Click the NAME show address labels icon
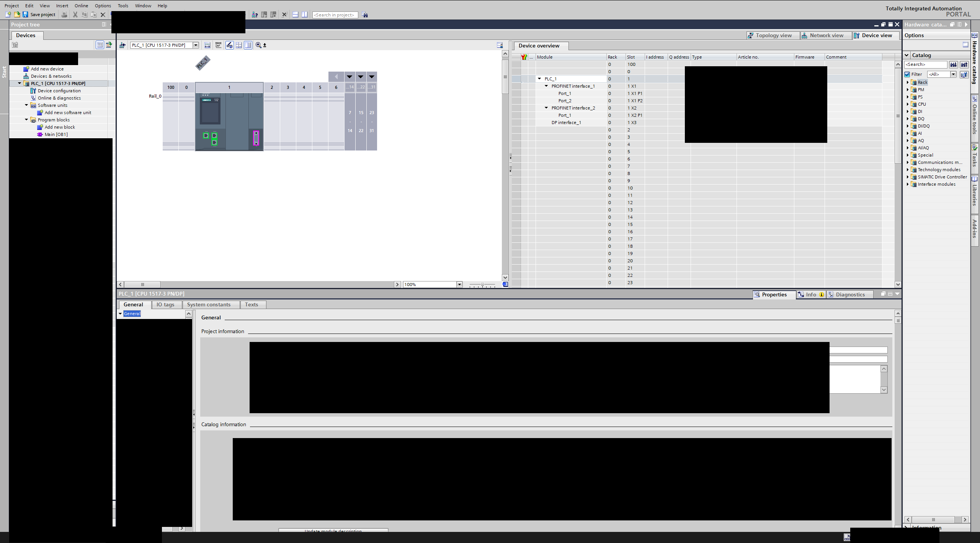This screenshot has width=980, height=543. point(218,45)
